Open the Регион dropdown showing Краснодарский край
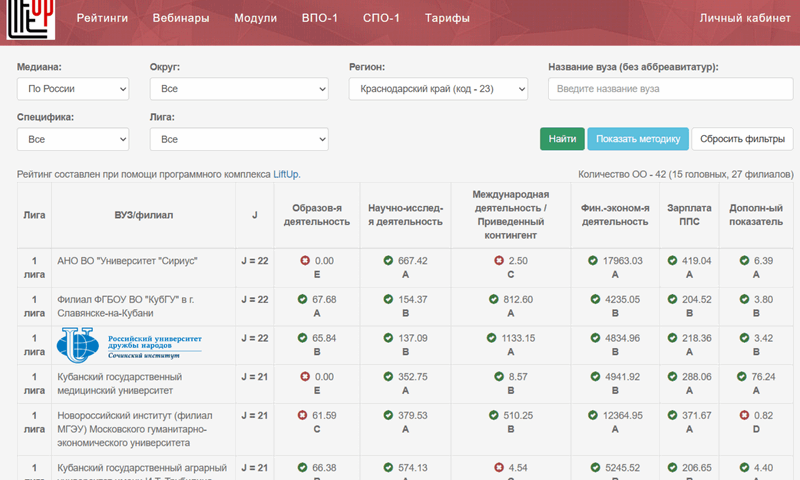 (x=438, y=89)
